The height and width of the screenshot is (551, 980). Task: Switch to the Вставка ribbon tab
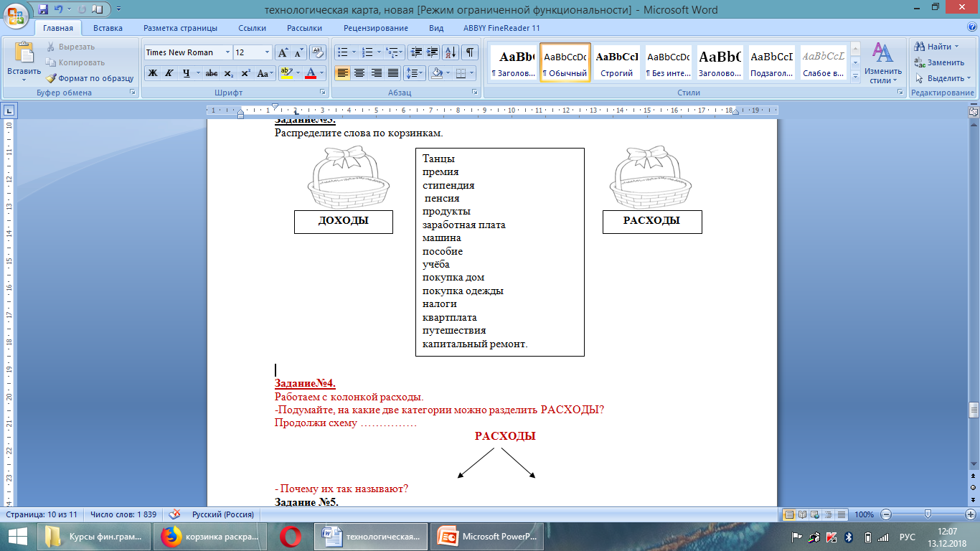pos(108,28)
